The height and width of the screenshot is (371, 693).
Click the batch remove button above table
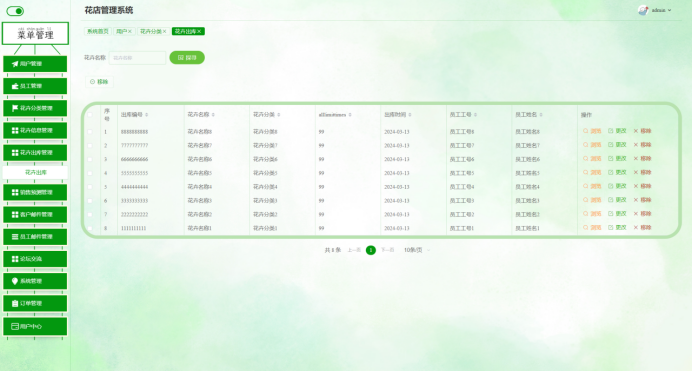point(99,82)
